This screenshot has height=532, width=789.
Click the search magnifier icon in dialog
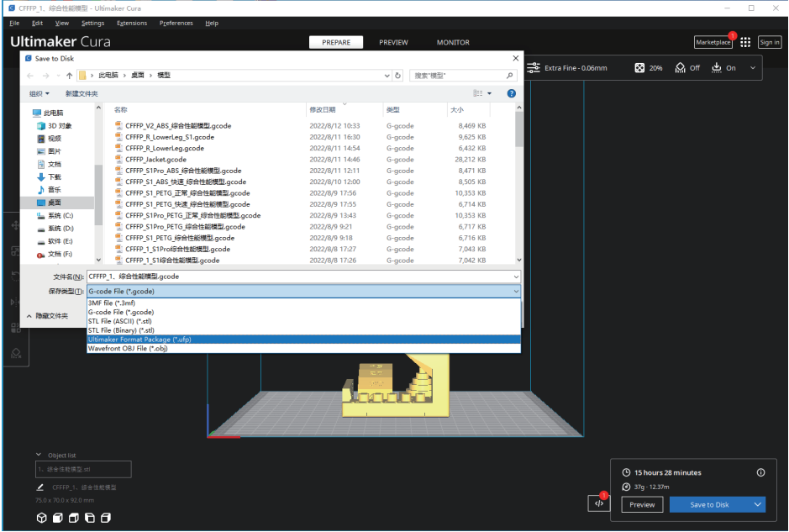510,76
